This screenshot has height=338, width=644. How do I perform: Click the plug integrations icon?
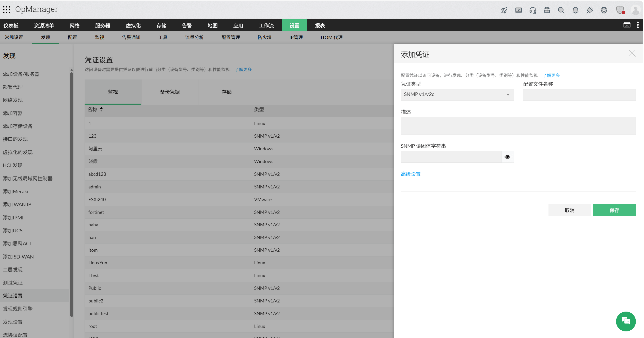590,10
